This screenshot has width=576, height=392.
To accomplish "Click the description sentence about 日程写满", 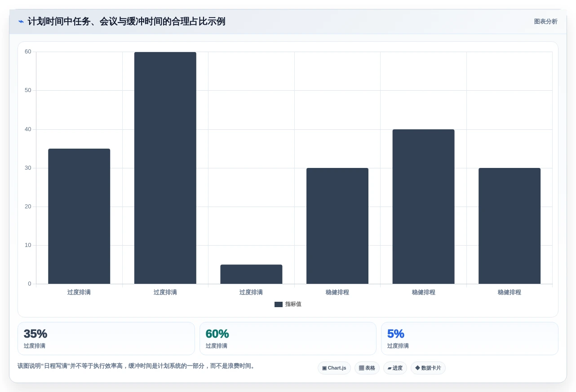I will (137, 366).
